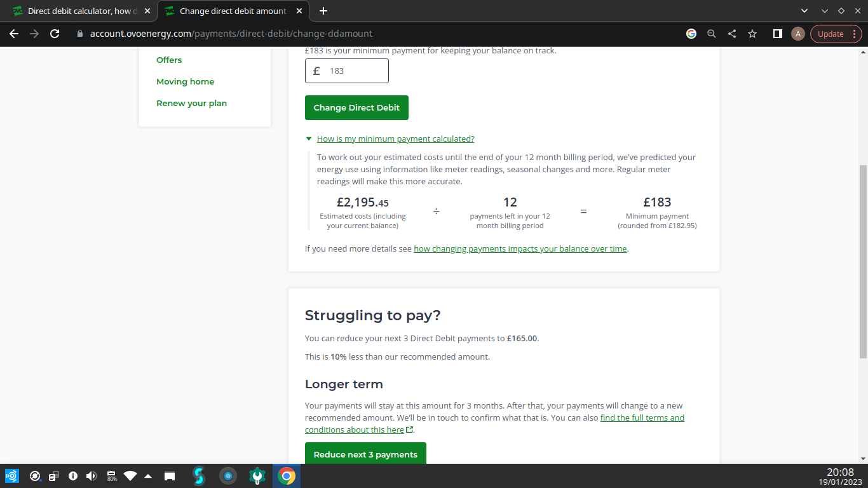Open clipboard manager tray icon
The height and width of the screenshot is (488, 868).
pyautogui.click(x=54, y=476)
